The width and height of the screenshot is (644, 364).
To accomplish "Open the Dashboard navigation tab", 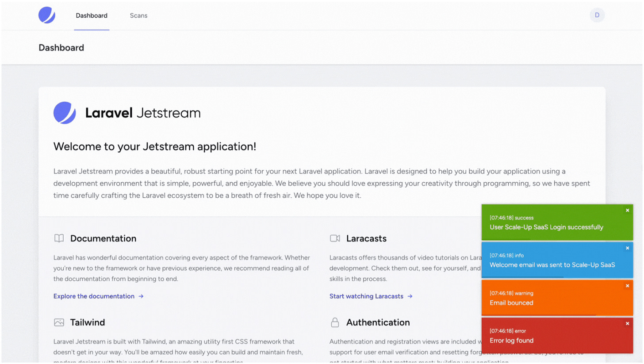I will coord(92,15).
